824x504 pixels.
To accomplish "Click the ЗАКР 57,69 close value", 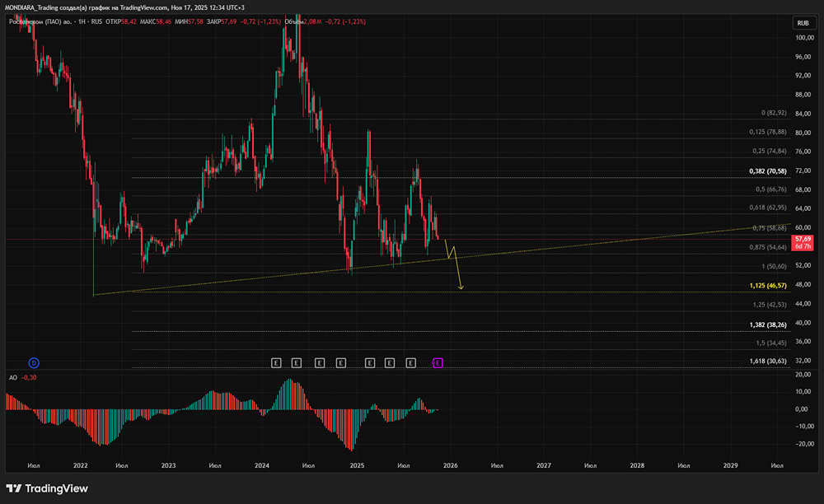I will (222, 21).
